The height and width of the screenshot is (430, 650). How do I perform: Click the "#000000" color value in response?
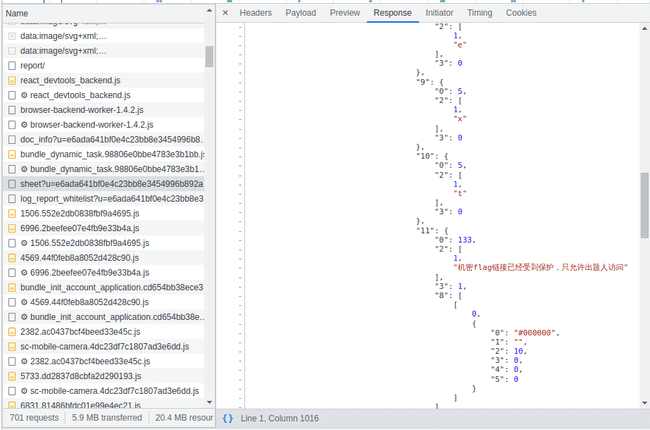coord(536,333)
